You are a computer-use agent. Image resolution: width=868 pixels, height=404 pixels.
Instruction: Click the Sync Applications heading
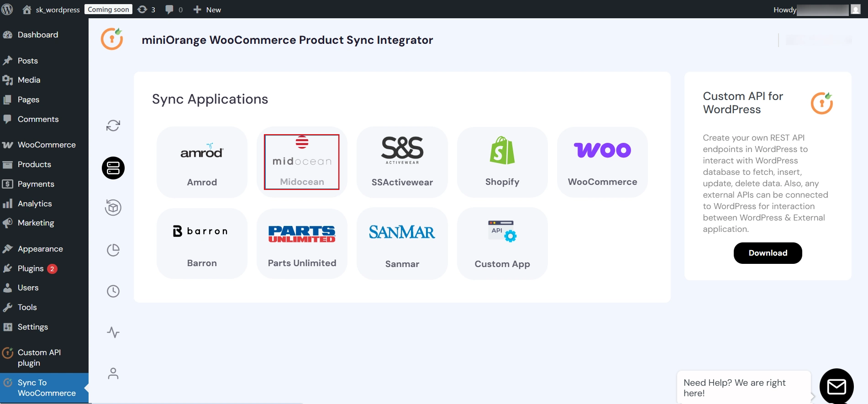click(x=210, y=99)
